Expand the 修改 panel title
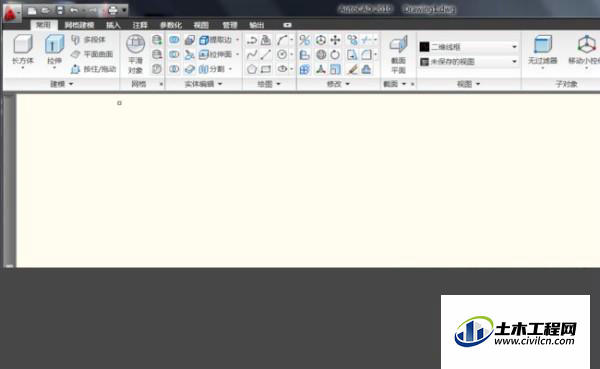The width and height of the screenshot is (600, 369). [338, 84]
